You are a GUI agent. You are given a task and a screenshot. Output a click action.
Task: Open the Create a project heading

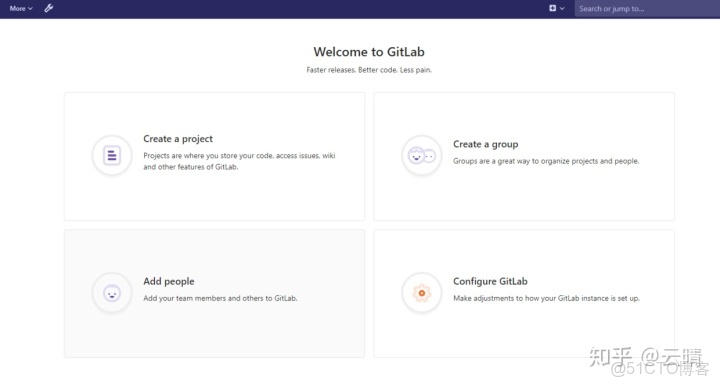[x=178, y=139]
